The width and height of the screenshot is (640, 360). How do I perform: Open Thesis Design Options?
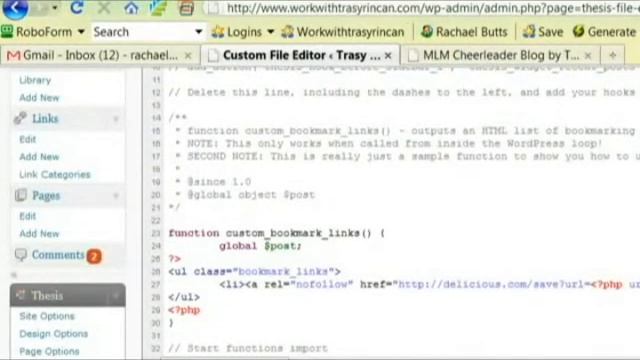tap(53, 333)
